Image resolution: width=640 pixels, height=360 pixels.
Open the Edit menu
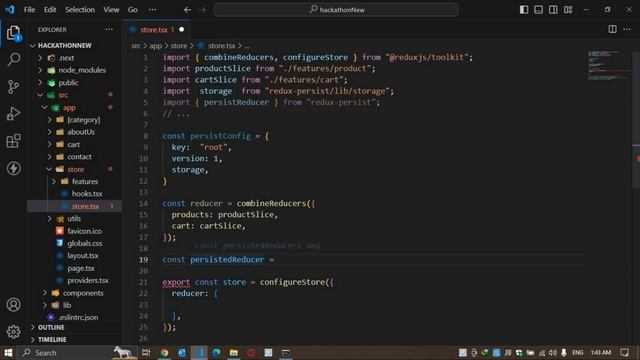[50, 9]
